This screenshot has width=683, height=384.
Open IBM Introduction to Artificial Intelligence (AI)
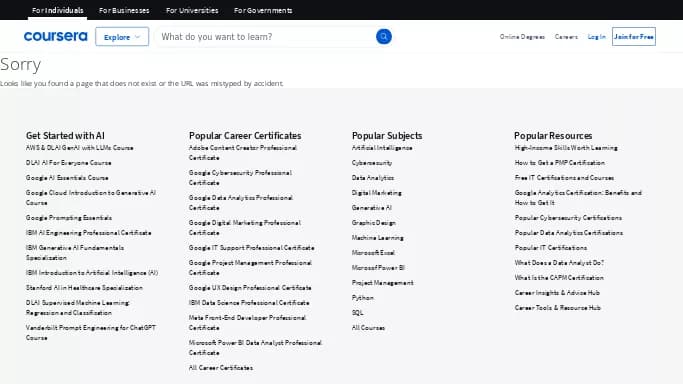92,273
